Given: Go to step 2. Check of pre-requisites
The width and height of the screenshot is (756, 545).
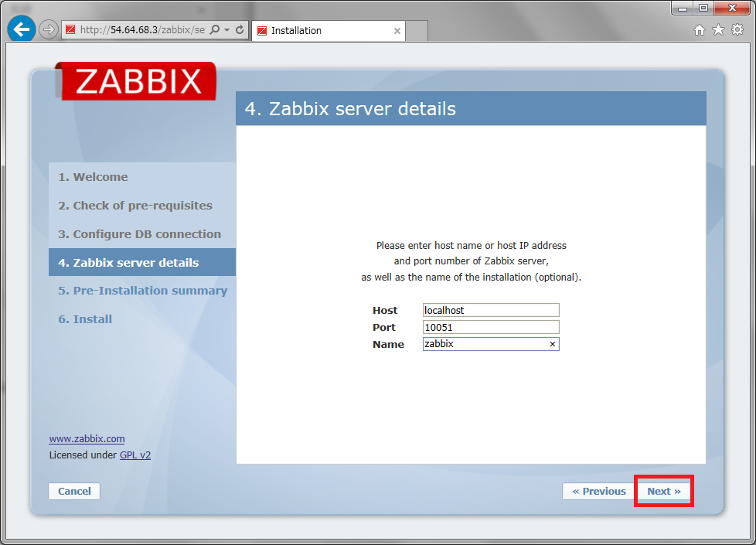Looking at the screenshot, I should [135, 206].
